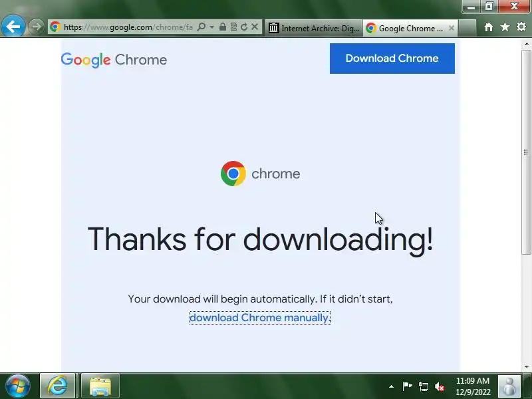Viewport: 532px width, 399px height.
Task: Stop loading with the X in address bar
Action: [x=255, y=27]
